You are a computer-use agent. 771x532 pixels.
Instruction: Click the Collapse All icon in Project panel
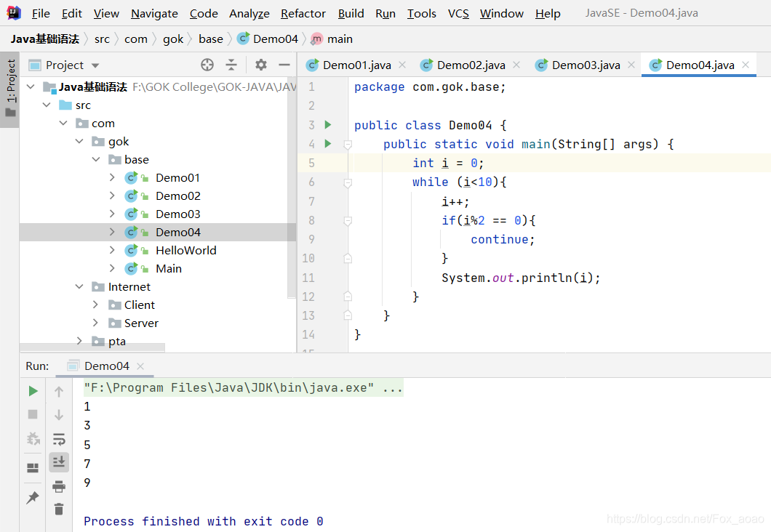[231, 65]
